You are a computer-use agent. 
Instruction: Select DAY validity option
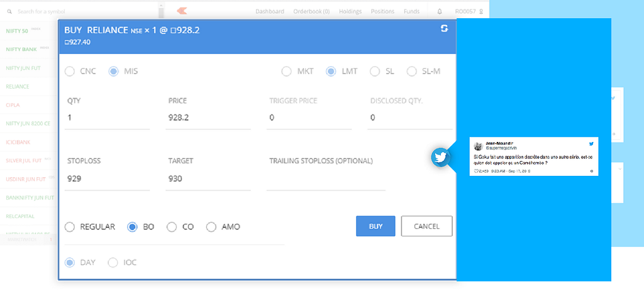70,263
